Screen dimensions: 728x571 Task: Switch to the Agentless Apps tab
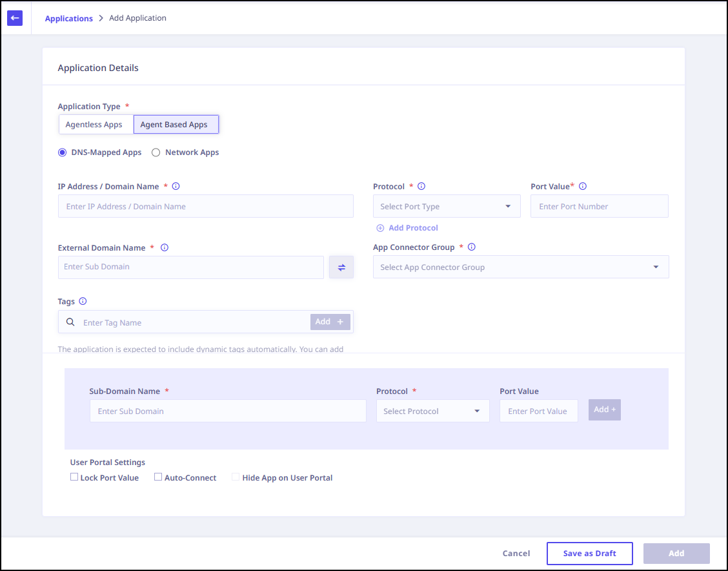coord(94,125)
